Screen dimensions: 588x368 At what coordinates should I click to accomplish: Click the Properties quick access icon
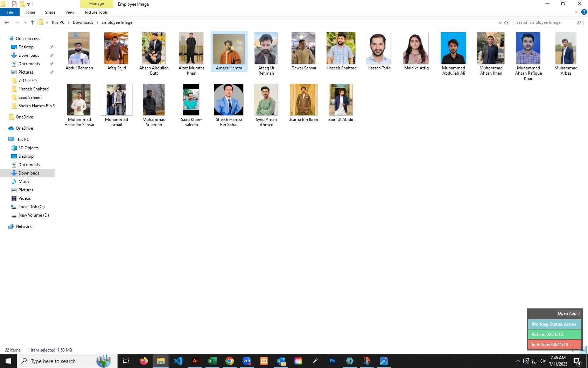tap(14, 4)
